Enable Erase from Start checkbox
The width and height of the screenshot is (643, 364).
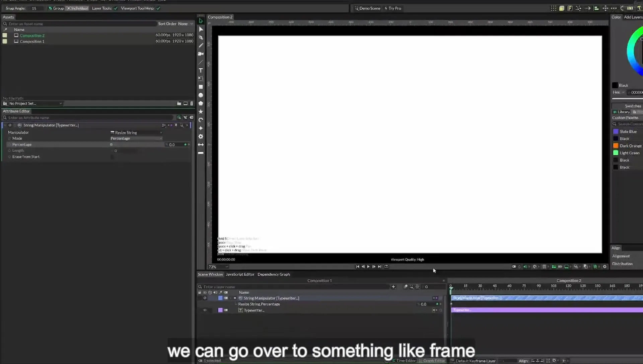tap(112, 157)
